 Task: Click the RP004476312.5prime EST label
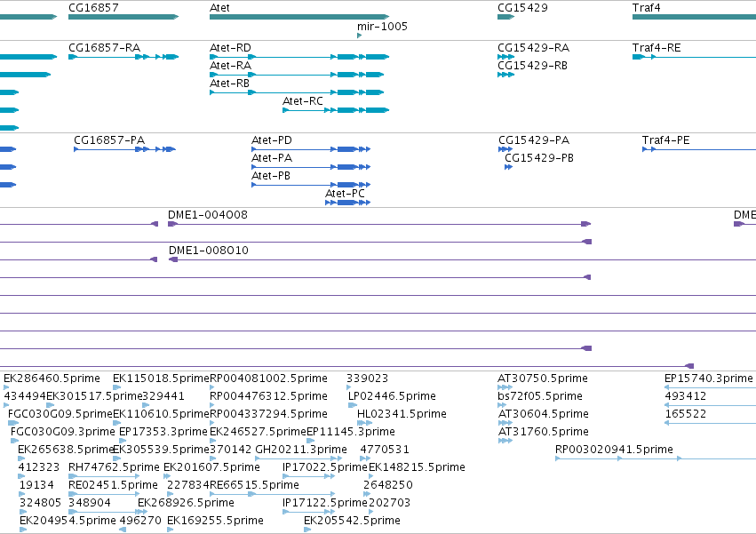[268, 396]
